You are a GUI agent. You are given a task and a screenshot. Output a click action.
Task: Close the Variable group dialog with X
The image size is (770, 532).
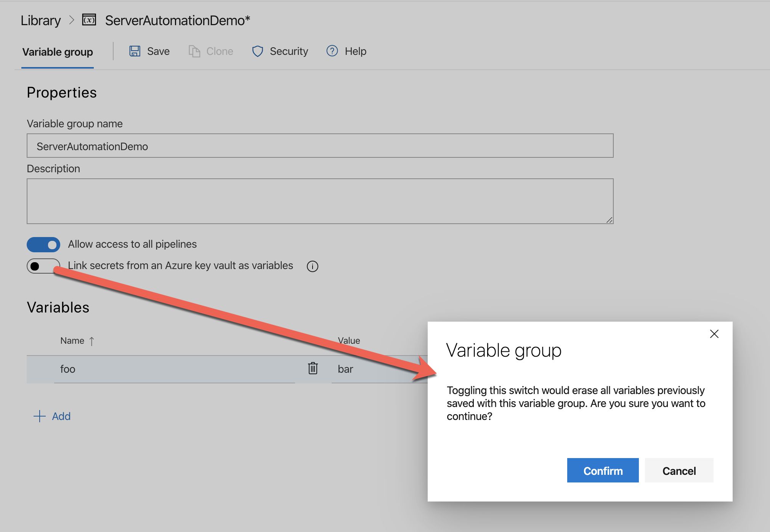pos(714,334)
